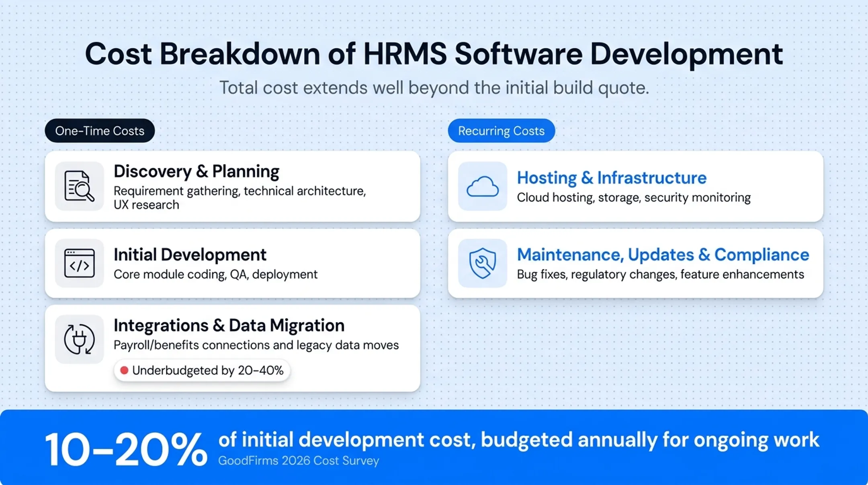868x485 pixels.
Task: Click the banner text about budgeting annually
Action: 519,440
